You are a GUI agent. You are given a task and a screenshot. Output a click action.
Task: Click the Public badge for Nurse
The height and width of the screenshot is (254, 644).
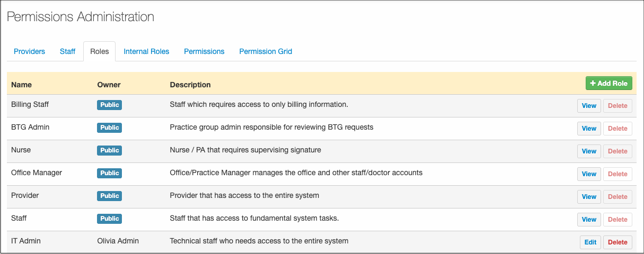pyautogui.click(x=109, y=150)
